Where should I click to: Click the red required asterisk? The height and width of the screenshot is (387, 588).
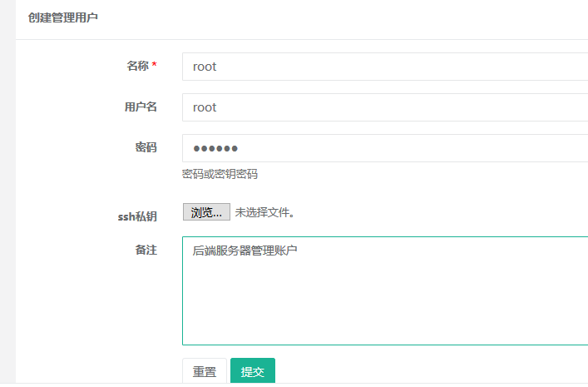tap(154, 65)
